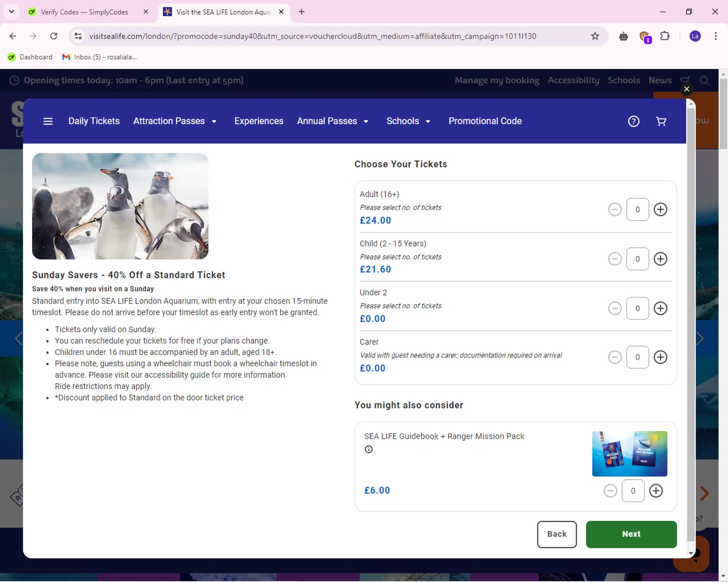
Task: Open the Guidebook Mission Pack thumbnail
Action: 629,453
